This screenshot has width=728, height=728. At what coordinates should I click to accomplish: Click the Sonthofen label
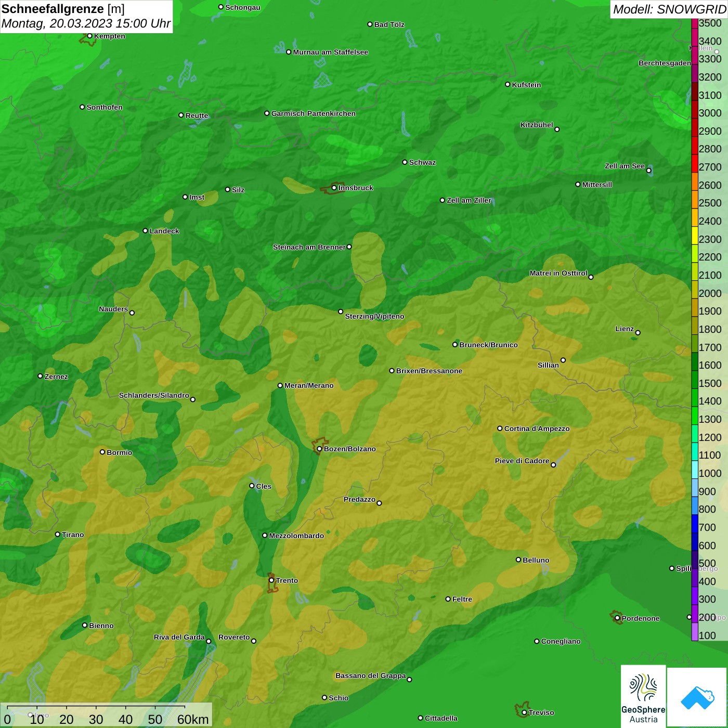tap(105, 107)
